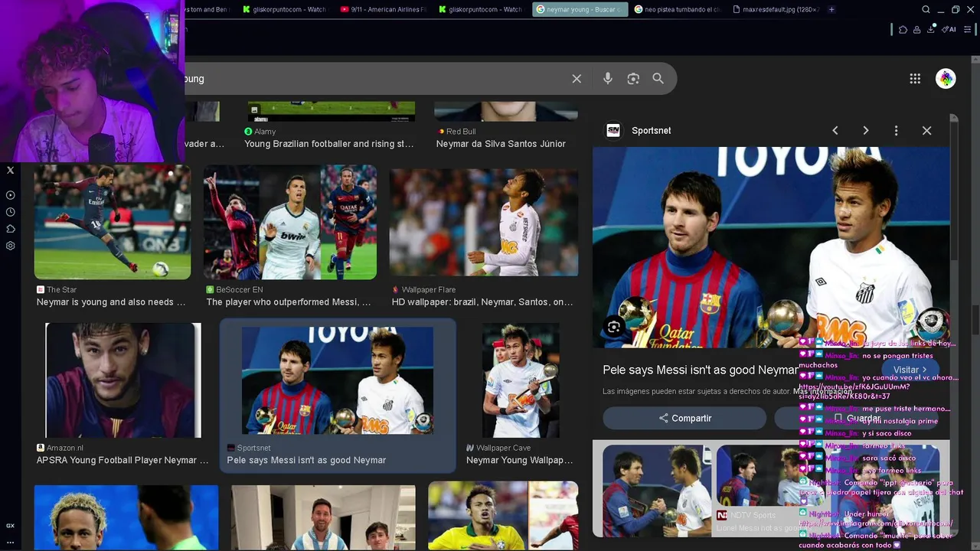Open Amazon.nl Neymar poster thumbnail
980x551 pixels.
[123, 380]
